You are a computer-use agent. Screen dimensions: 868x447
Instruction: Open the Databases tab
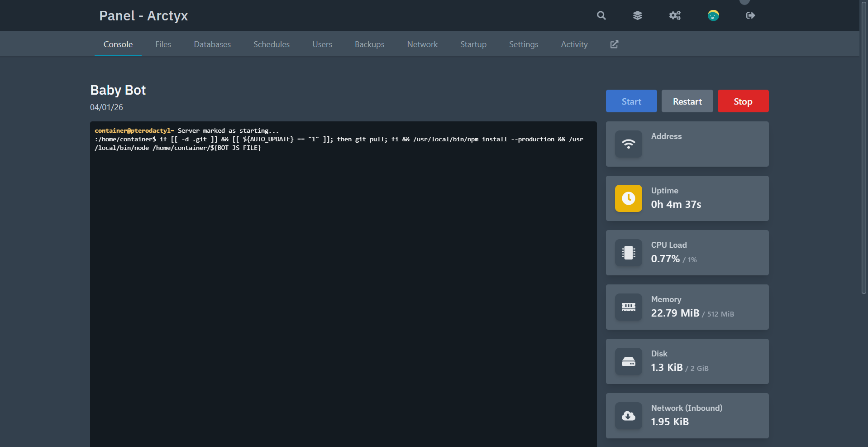pos(212,44)
